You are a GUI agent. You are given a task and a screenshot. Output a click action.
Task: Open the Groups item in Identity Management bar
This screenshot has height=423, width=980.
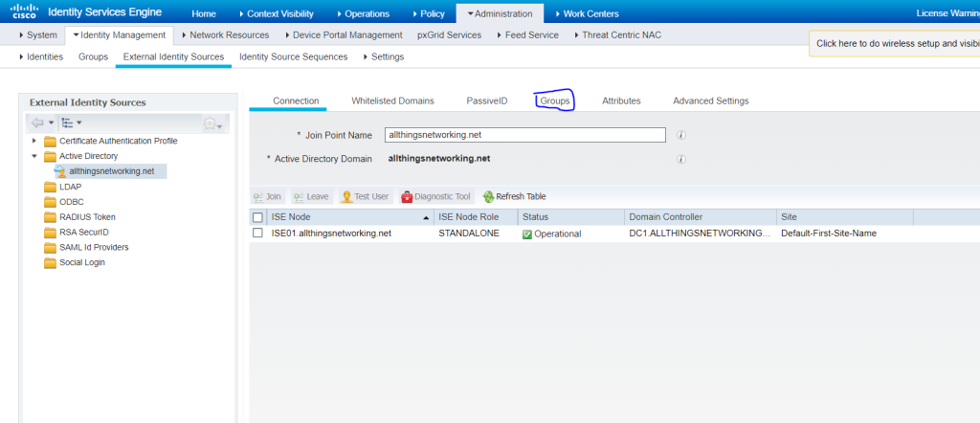click(x=93, y=56)
